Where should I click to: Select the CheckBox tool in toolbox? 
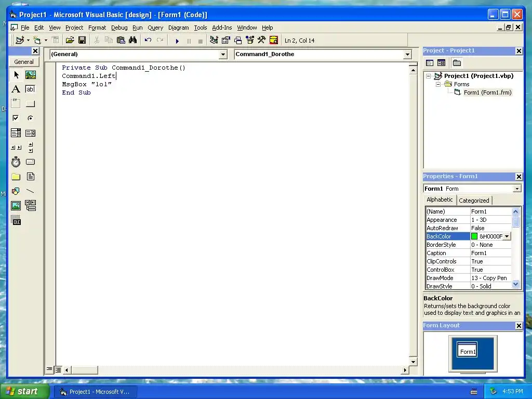(16, 118)
